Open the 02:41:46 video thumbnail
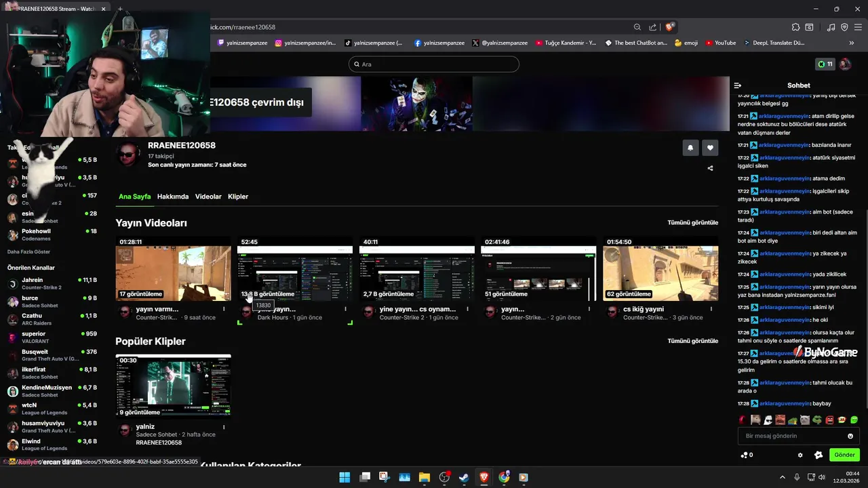The height and width of the screenshot is (488, 868). coord(538,269)
